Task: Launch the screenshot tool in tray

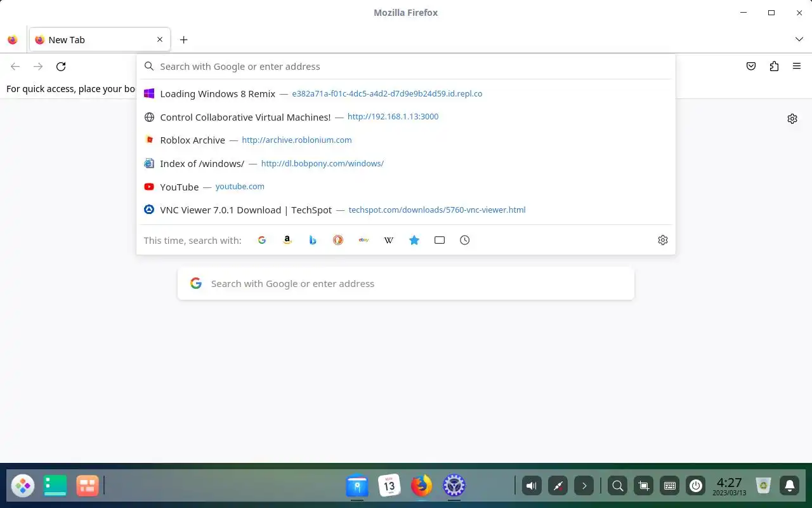Action: 643,486
